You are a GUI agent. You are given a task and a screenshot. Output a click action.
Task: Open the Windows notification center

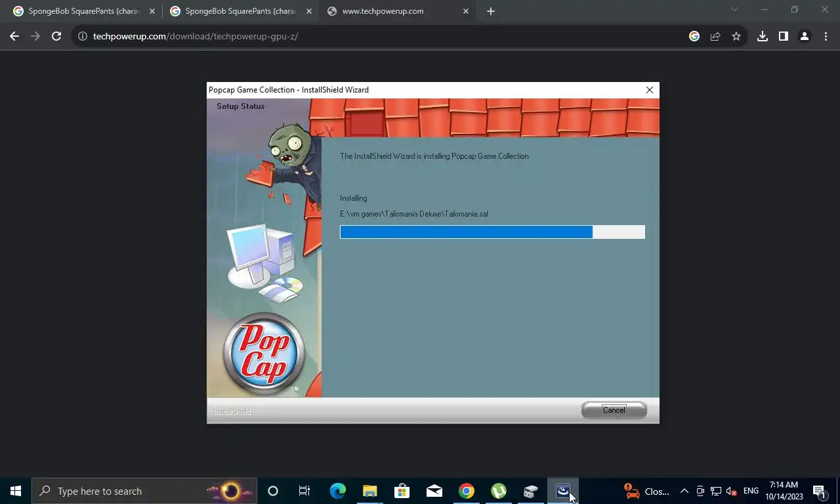point(820,491)
